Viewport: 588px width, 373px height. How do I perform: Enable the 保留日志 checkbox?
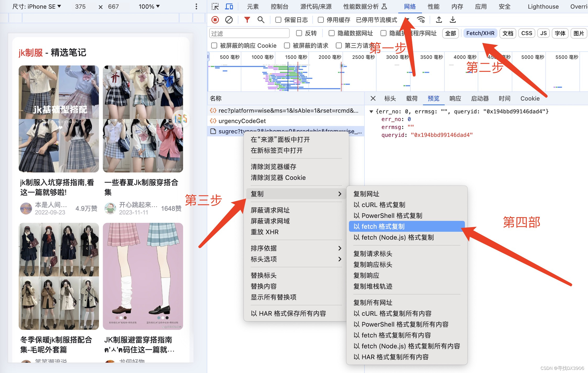tap(278, 20)
